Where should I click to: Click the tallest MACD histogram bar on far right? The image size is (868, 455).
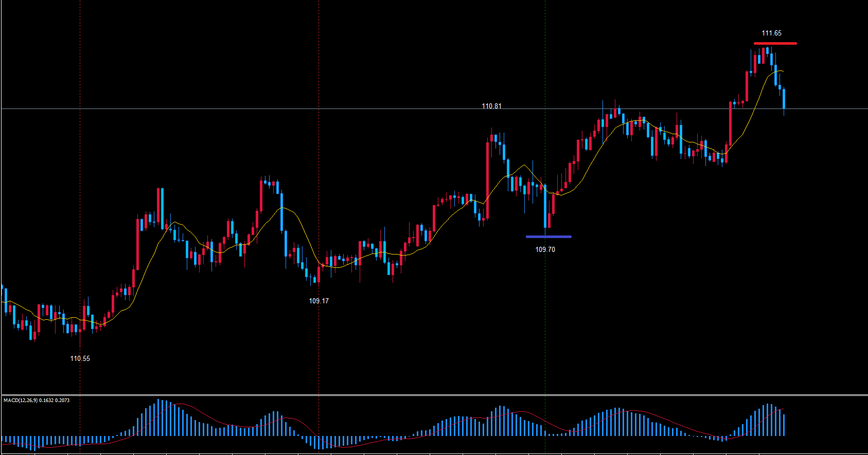pyautogui.click(x=767, y=420)
